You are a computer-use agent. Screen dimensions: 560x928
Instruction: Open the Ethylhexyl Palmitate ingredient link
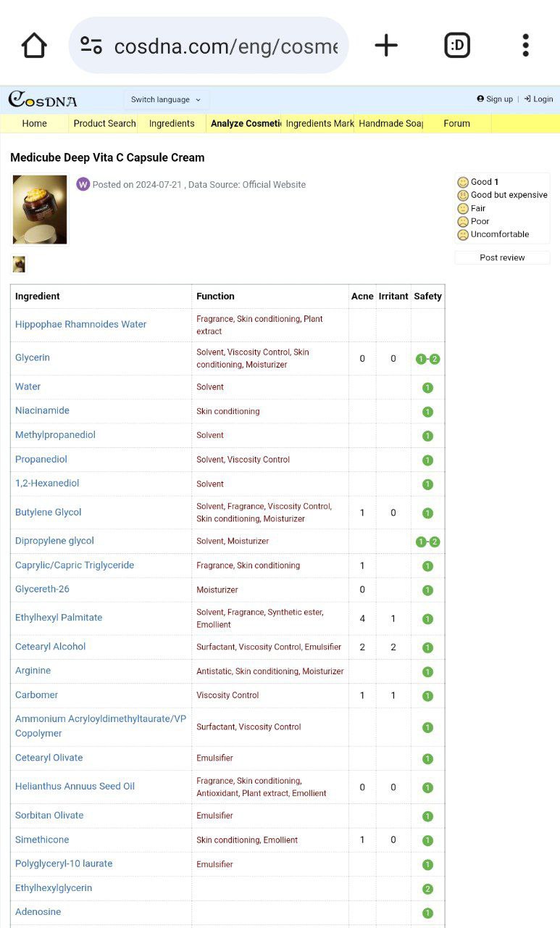(59, 618)
